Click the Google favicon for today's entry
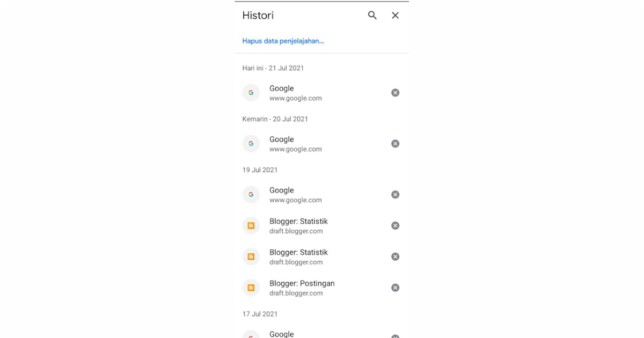The width and height of the screenshot is (644, 338). pyautogui.click(x=251, y=92)
